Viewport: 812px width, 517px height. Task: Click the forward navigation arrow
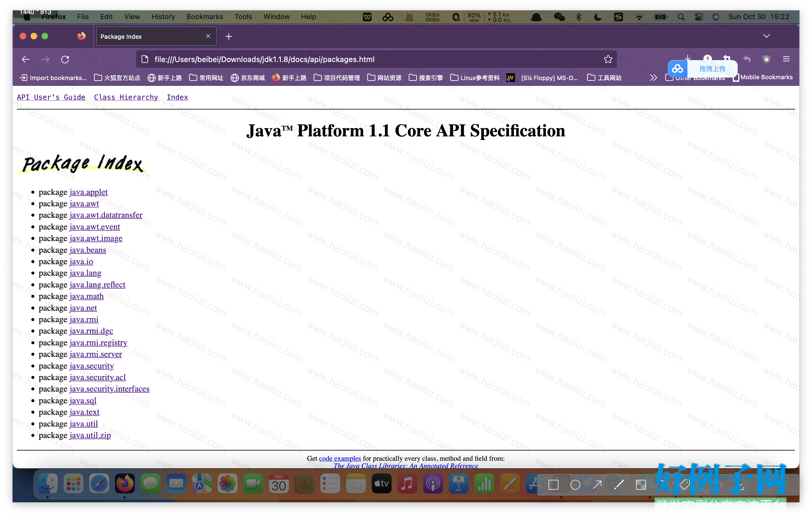(x=45, y=59)
